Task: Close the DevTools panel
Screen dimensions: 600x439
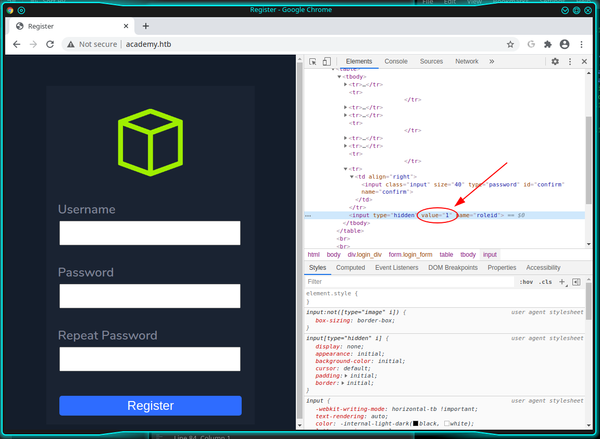Action: [586, 61]
